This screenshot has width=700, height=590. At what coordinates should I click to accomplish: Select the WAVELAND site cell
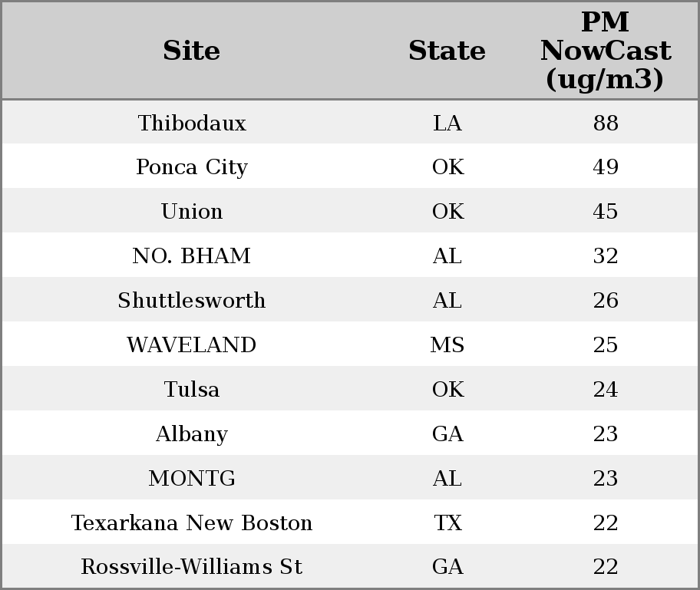tap(192, 345)
